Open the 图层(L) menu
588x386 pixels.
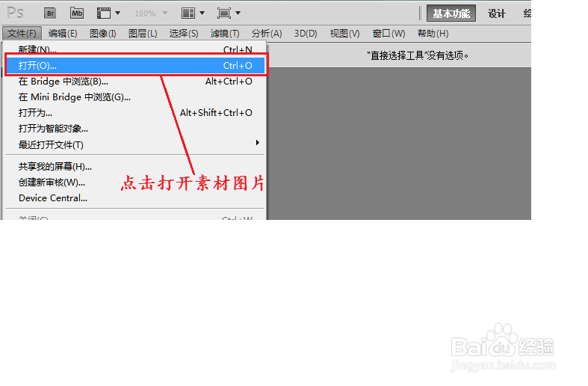click(143, 34)
